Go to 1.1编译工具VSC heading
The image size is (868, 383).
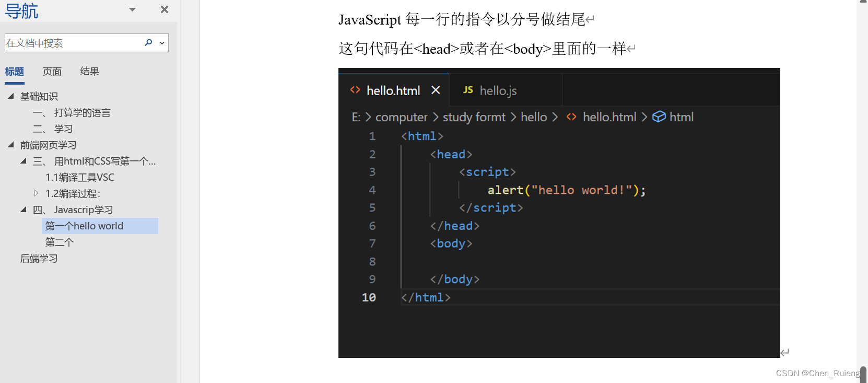pyautogui.click(x=80, y=178)
